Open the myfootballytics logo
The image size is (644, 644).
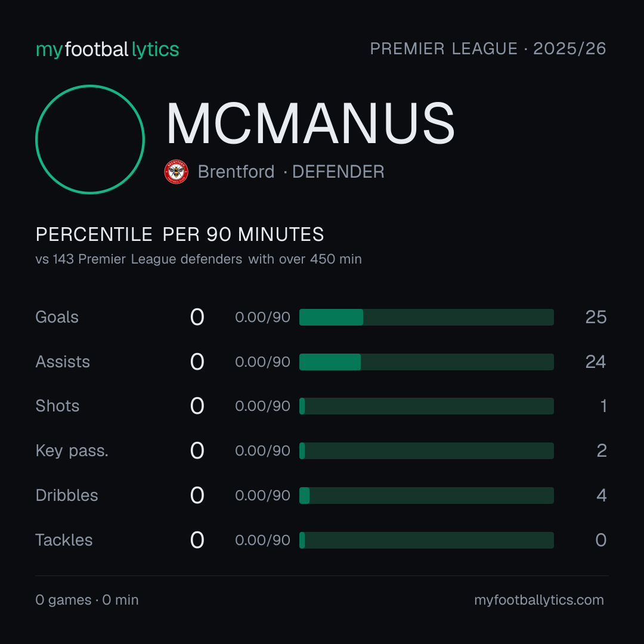point(107,49)
